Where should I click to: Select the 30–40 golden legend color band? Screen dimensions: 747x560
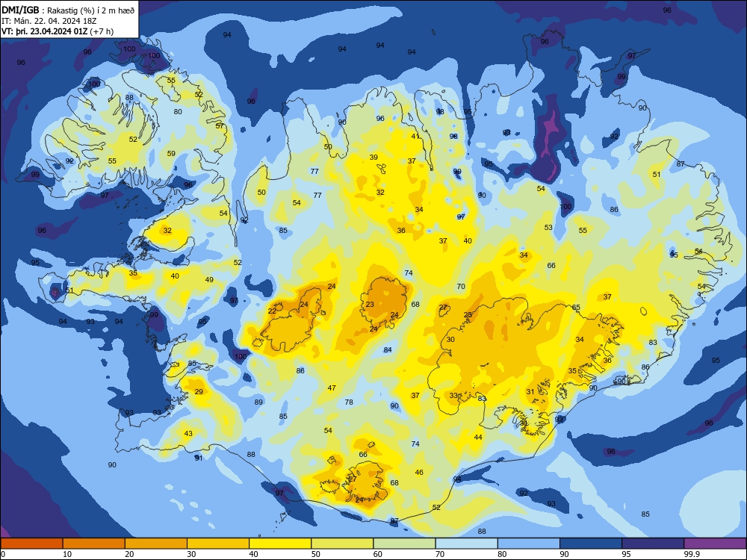tap(218, 544)
